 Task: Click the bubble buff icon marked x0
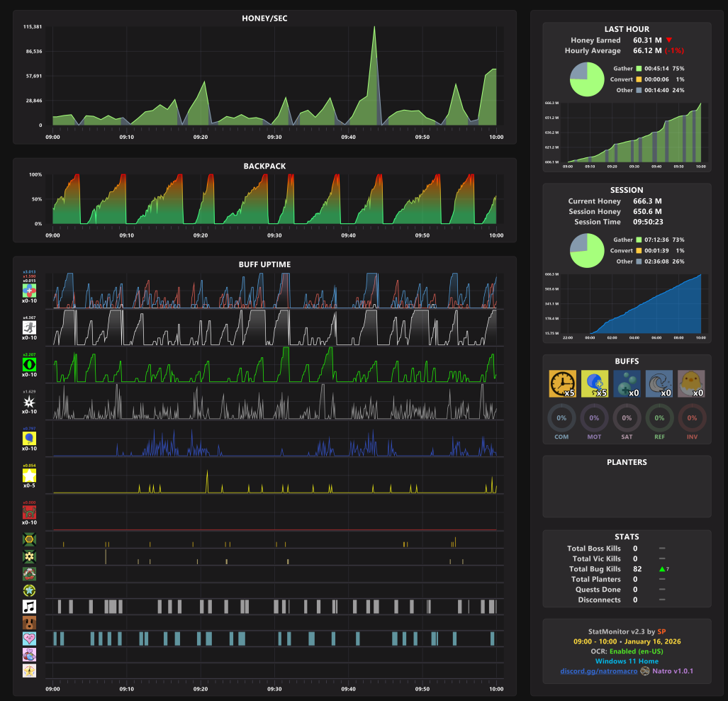(x=627, y=384)
